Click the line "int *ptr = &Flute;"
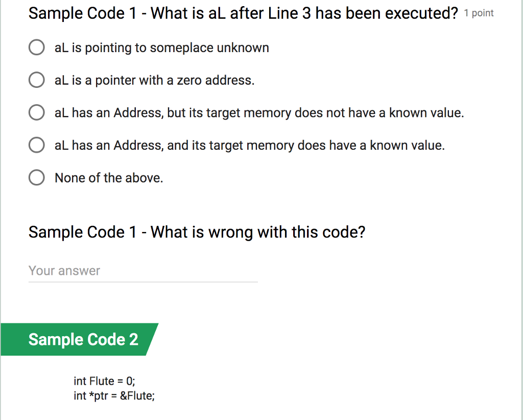Screen dimensions: 523x420 coord(114,395)
